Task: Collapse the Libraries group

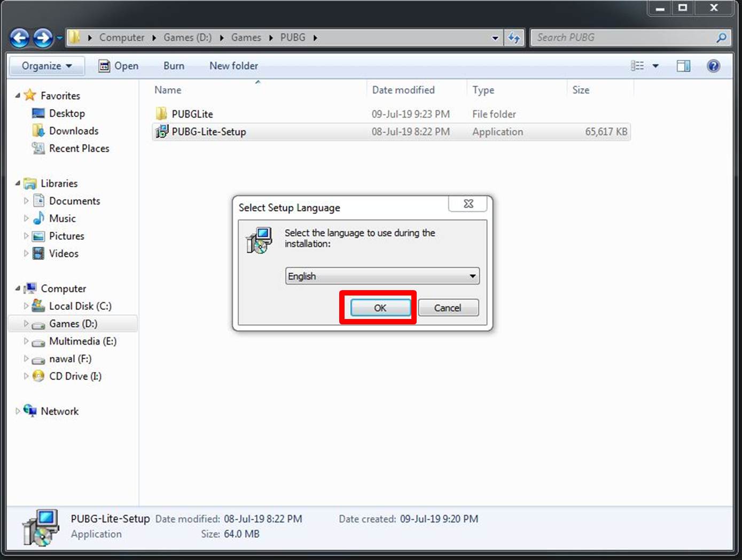Action: pos(18,183)
